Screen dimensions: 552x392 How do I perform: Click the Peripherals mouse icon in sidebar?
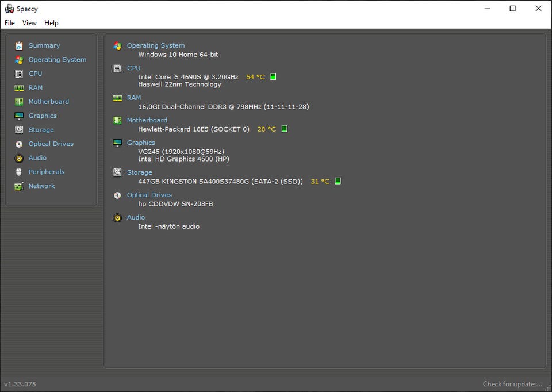click(19, 172)
